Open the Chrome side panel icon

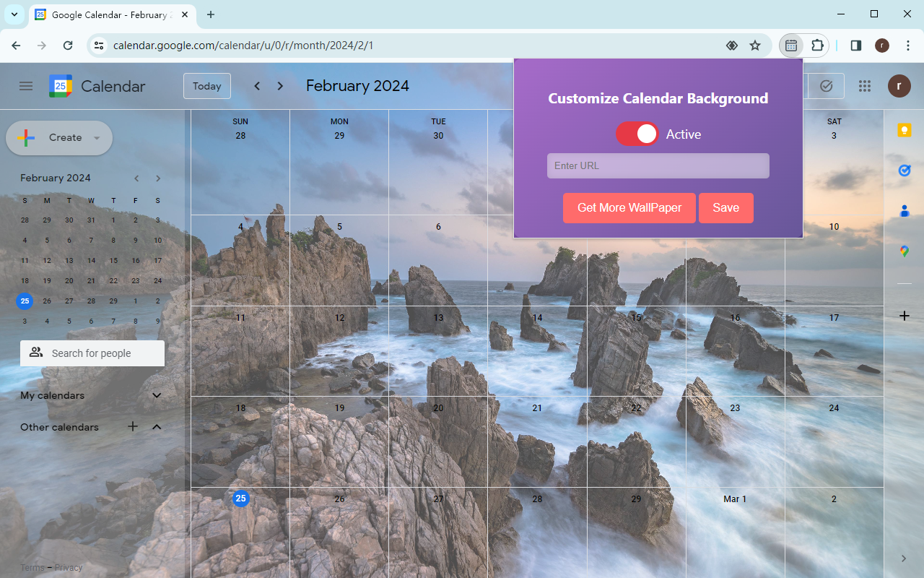point(856,46)
